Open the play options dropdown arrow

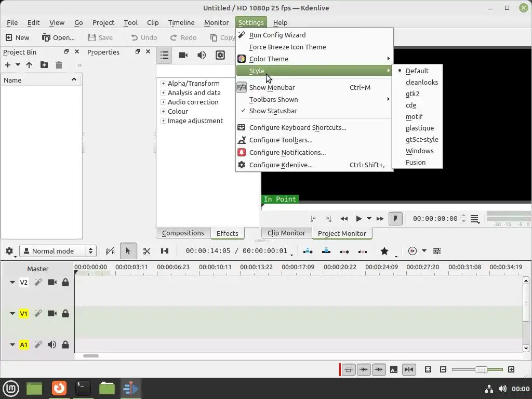369,219
